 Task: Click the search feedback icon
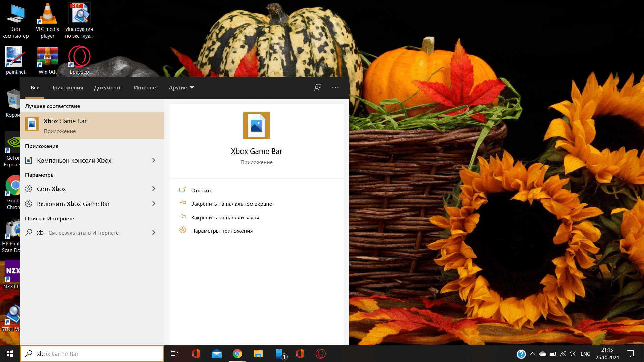click(x=318, y=88)
